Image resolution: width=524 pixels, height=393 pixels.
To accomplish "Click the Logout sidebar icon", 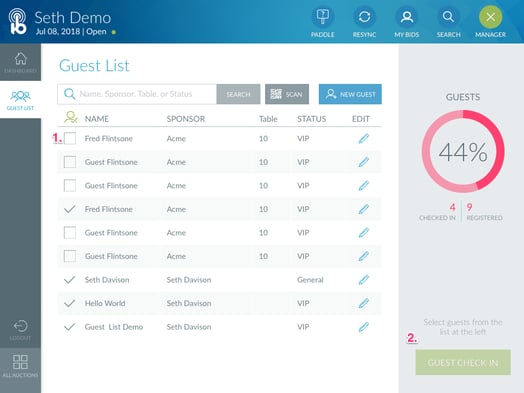I will (x=20, y=330).
